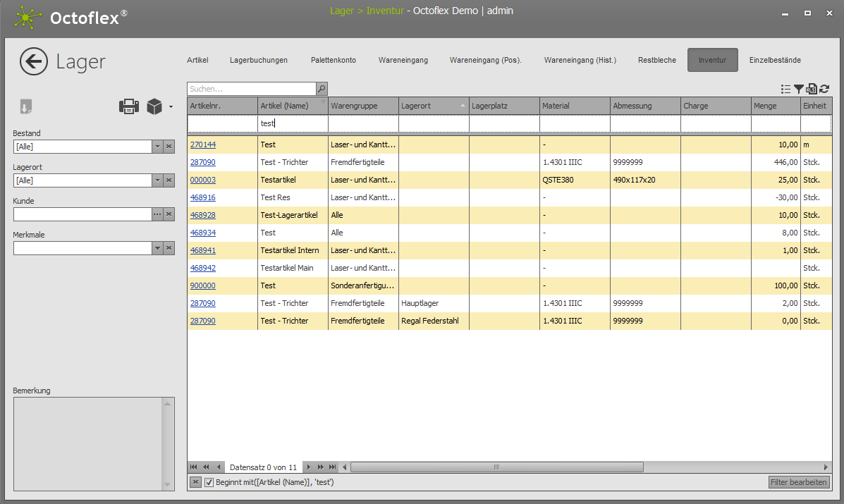Expand the Lagerort dropdown
This screenshot has height=504, width=844.
[157, 180]
